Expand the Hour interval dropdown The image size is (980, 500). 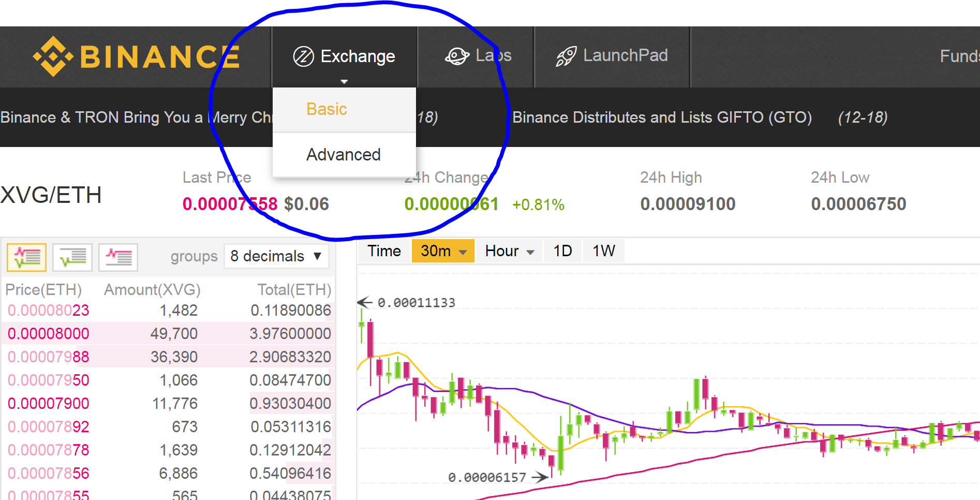coord(509,251)
